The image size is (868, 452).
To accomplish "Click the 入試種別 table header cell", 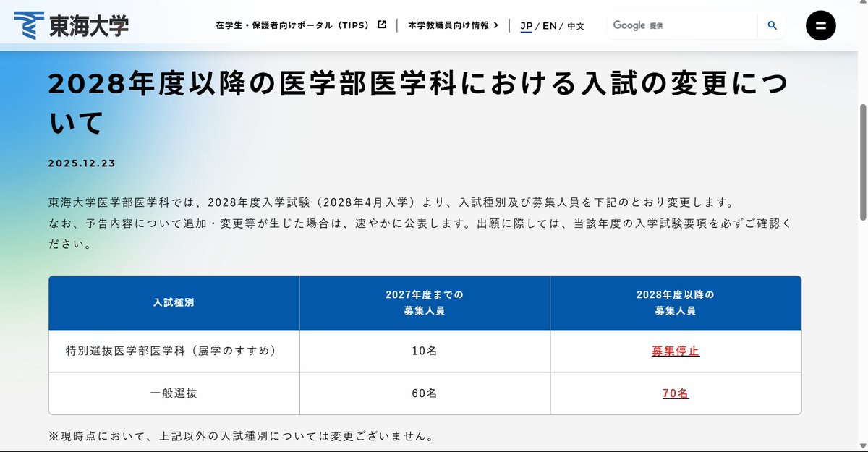I will (x=173, y=302).
